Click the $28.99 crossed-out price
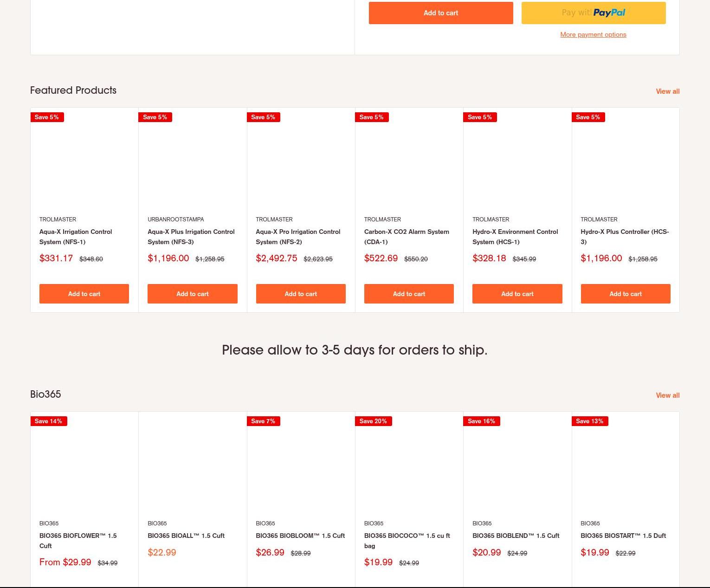 (x=301, y=553)
